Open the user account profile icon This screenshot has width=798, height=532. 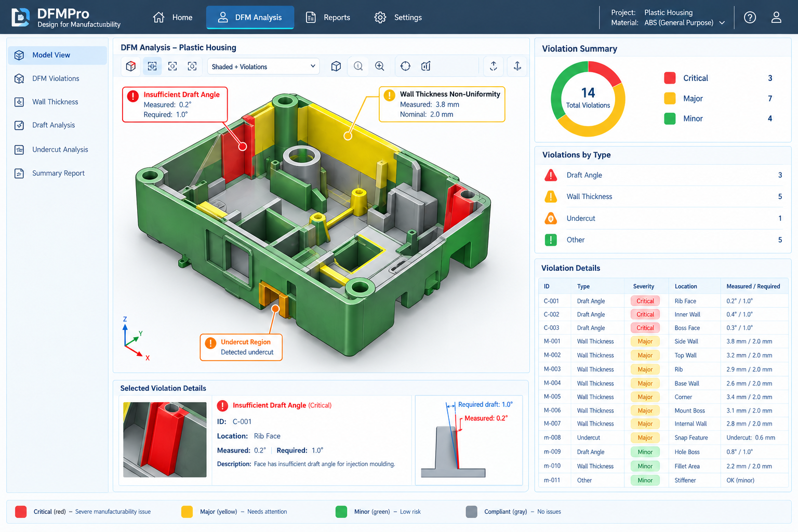[x=776, y=17]
